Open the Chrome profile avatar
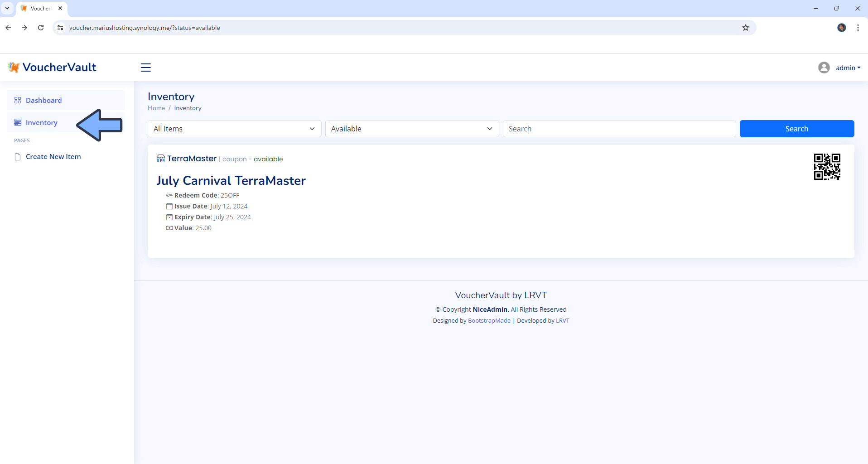This screenshot has height=464, width=868. 842,28
